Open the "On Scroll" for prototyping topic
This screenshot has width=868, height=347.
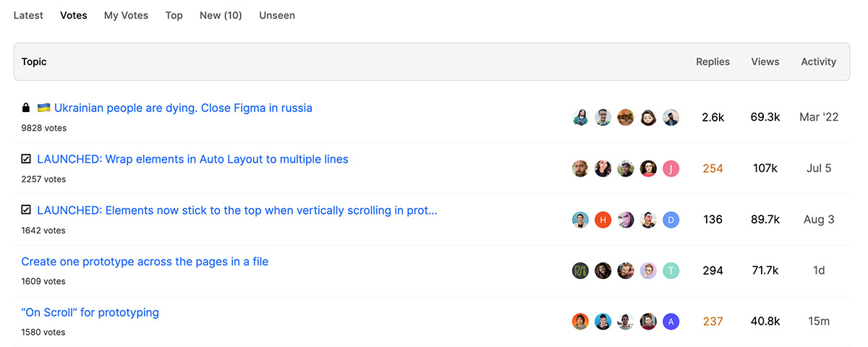(90, 313)
